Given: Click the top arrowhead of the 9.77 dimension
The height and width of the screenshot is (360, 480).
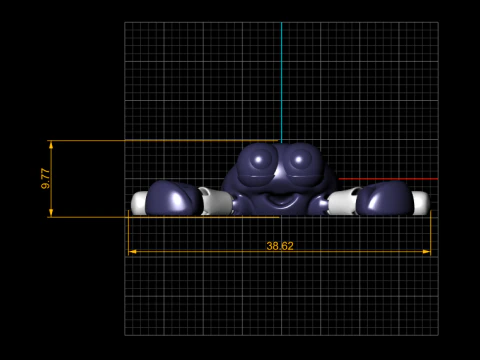Looking at the screenshot, I should [x=51, y=144].
